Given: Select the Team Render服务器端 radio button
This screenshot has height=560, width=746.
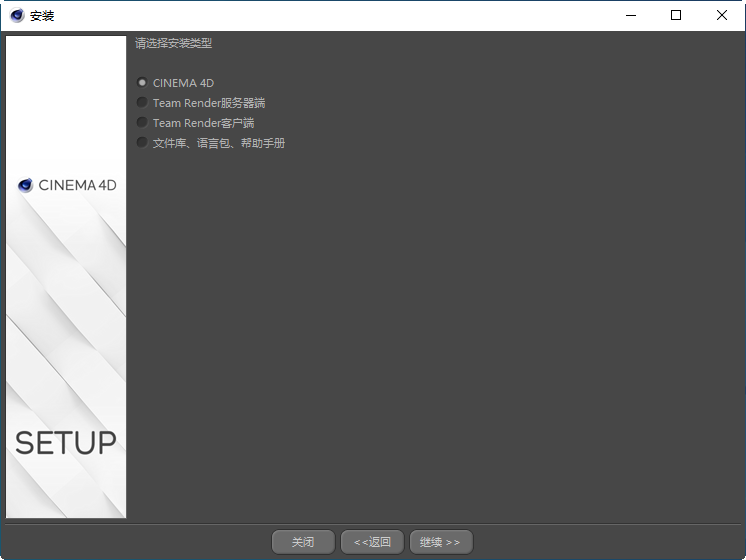Looking at the screenshot, I should pos(142,103).
